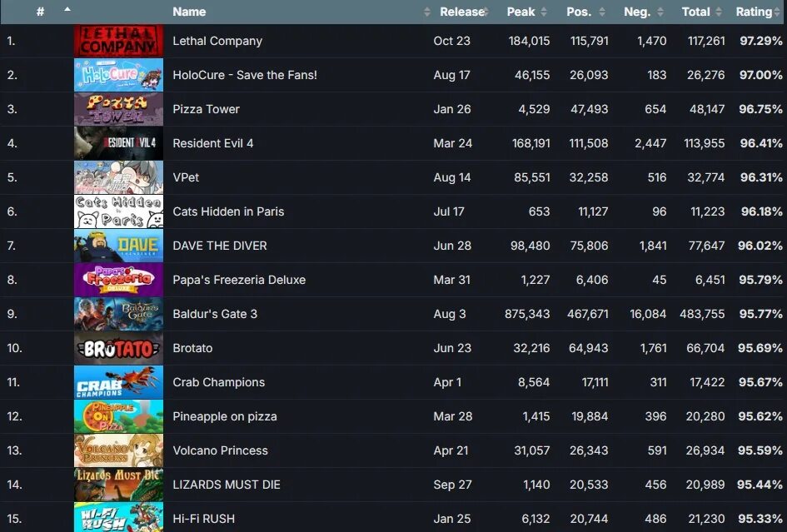This screenshot has width=787, height=532.
Task: Select Baldur's Gate 3 peak 875,343
Action: [527, 314]
